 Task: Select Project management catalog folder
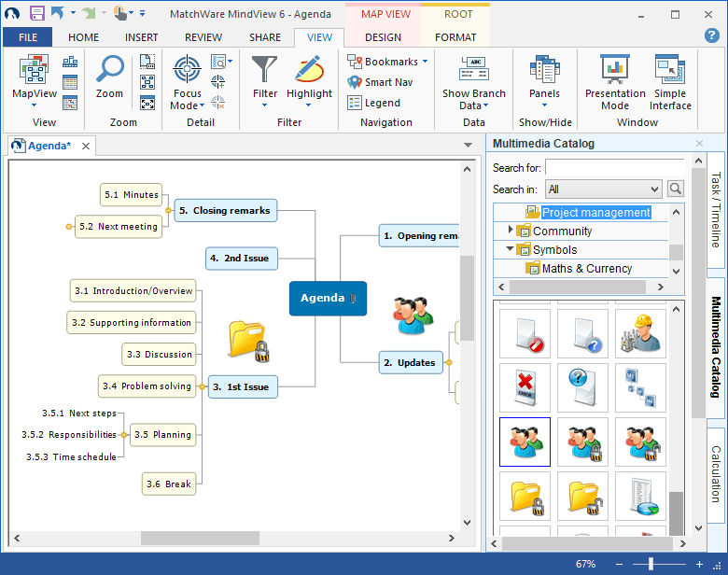point(596,212)
